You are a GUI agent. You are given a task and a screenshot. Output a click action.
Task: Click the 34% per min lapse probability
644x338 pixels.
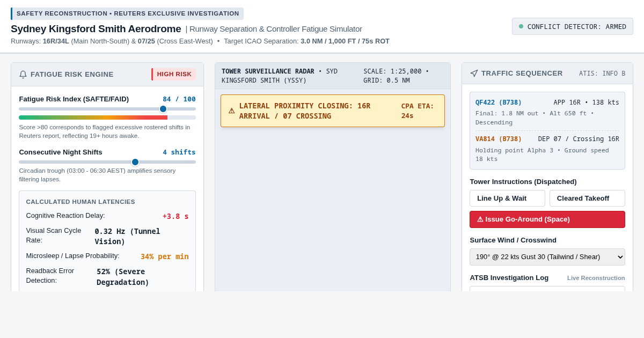[165, 256]
